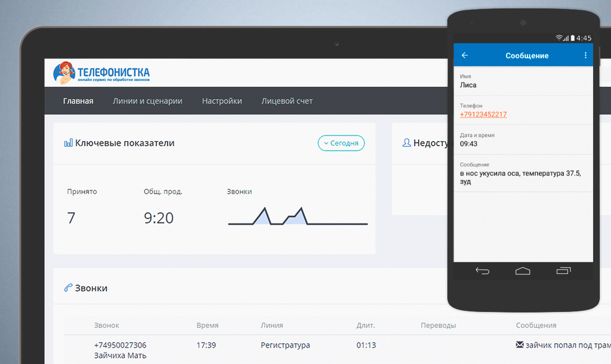Click the Переводы column header
Image resolution: width=611 pixels, height=364 pixels.
point(438,325)
